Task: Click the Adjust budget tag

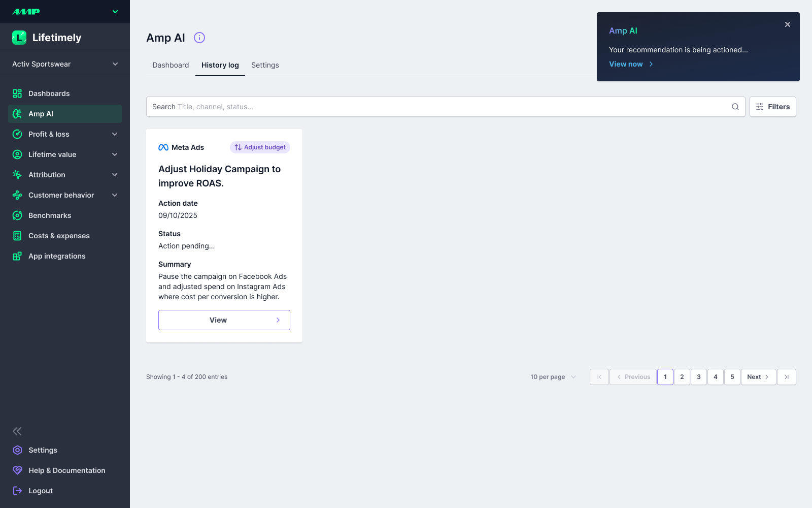Action: pos(260,147)
